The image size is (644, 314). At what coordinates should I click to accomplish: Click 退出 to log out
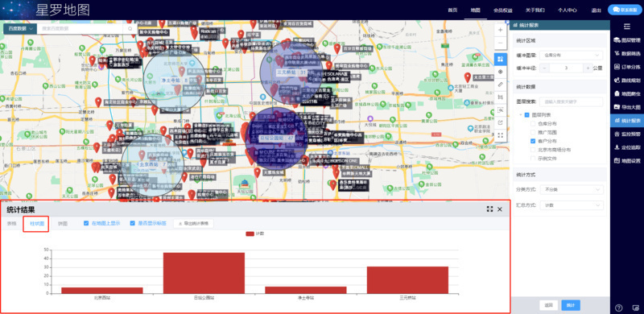[x=596, y=10]
